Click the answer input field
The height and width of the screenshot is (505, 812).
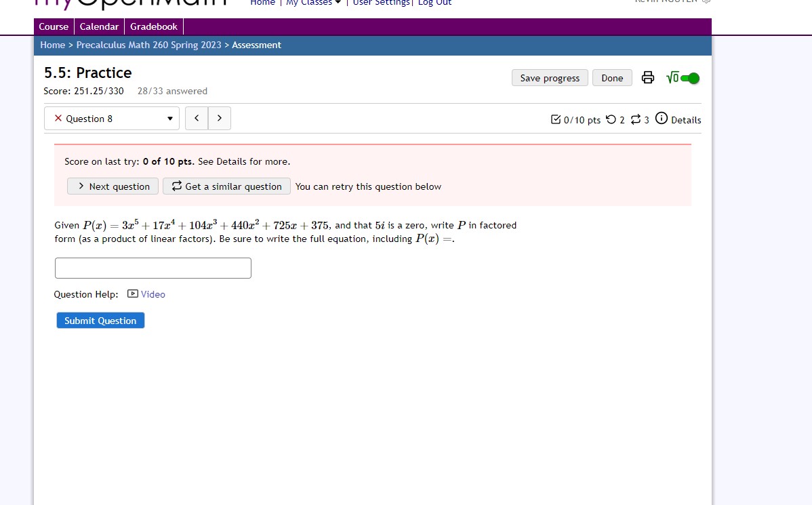153,268
